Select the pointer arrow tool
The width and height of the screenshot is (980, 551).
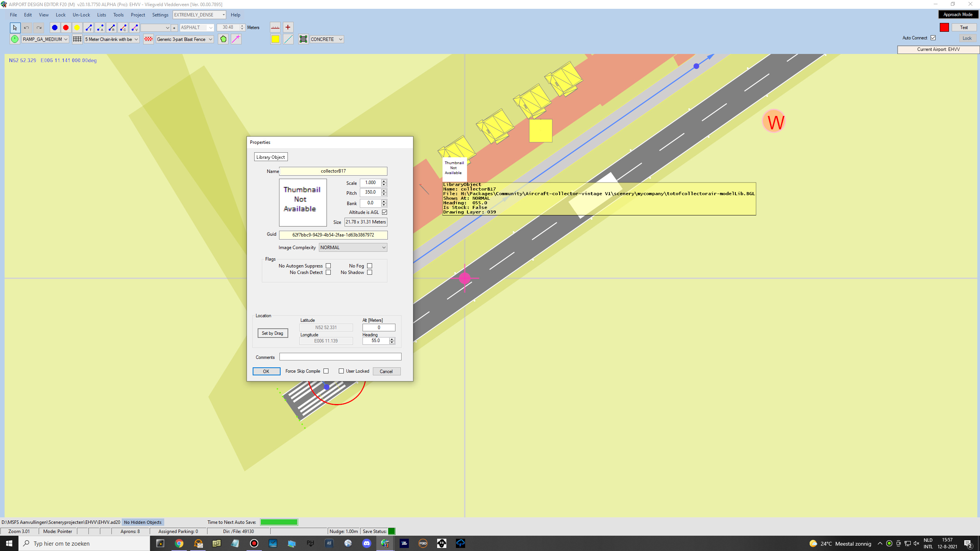(x=15, y=28)
